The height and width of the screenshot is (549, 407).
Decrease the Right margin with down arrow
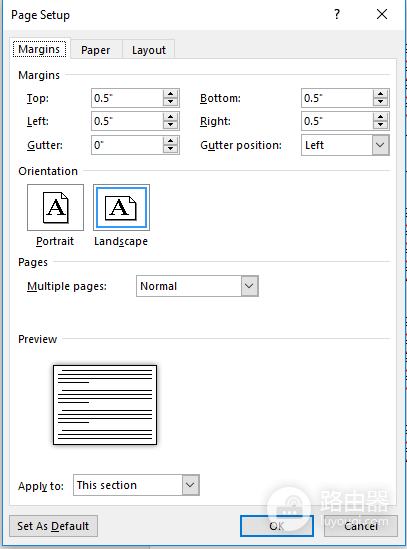[x=380, y=125]
